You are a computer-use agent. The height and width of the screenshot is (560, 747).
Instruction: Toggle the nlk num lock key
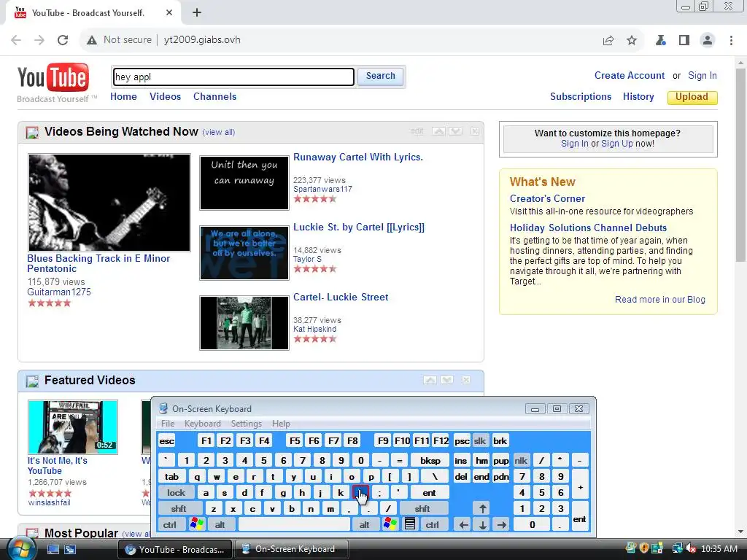[x=521, y=460]
